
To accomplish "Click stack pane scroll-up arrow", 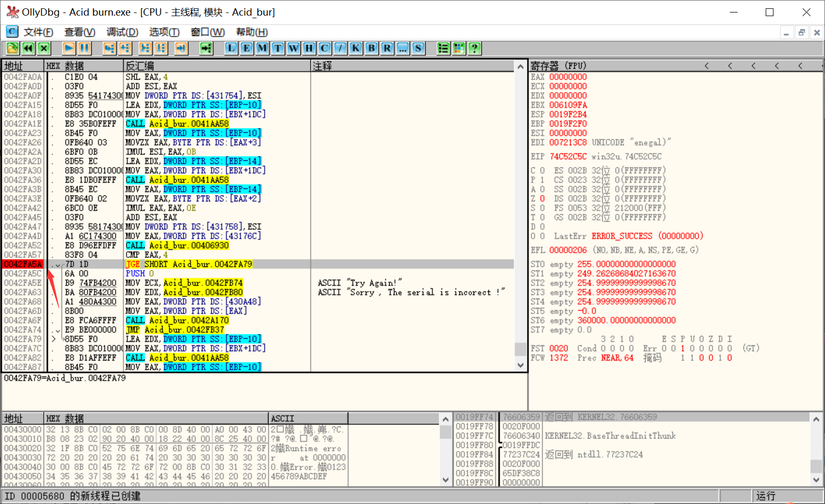I will tap(816, 418).
